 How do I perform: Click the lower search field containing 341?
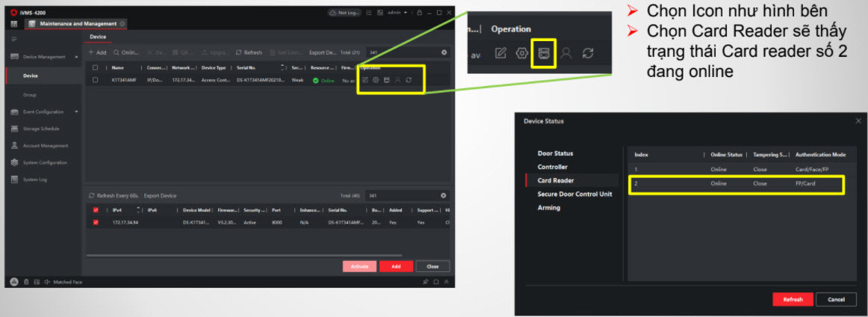coord(402,196)
